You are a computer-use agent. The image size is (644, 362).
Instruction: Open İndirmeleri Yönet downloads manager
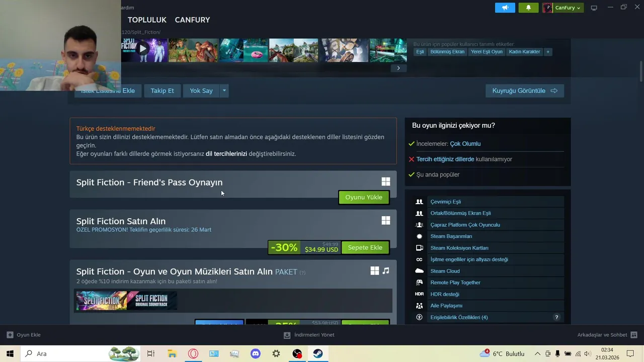coord(309,335)
